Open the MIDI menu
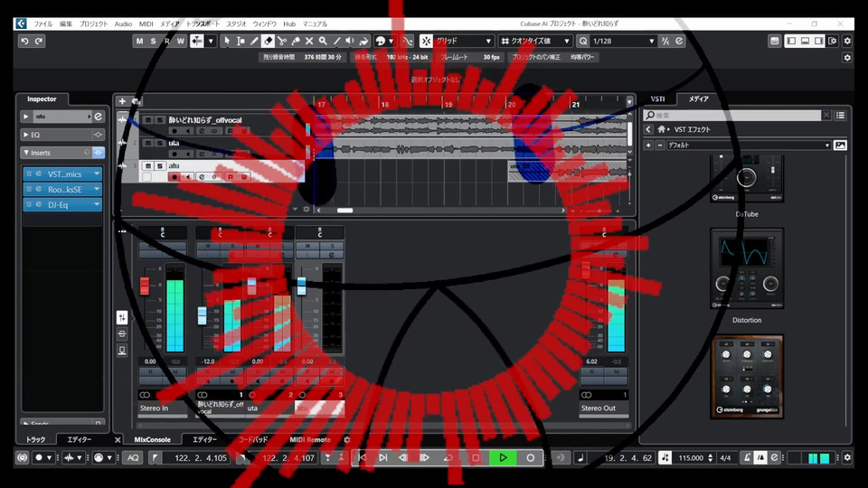Image resolution: width=868 pixels, height=488 pixels. 146,23
